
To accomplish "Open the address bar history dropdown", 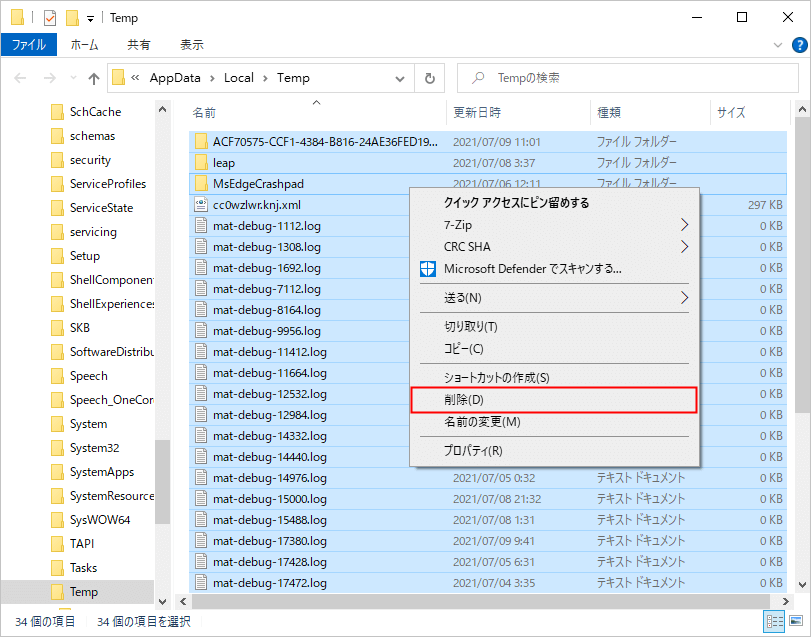I will coord(401,78).
